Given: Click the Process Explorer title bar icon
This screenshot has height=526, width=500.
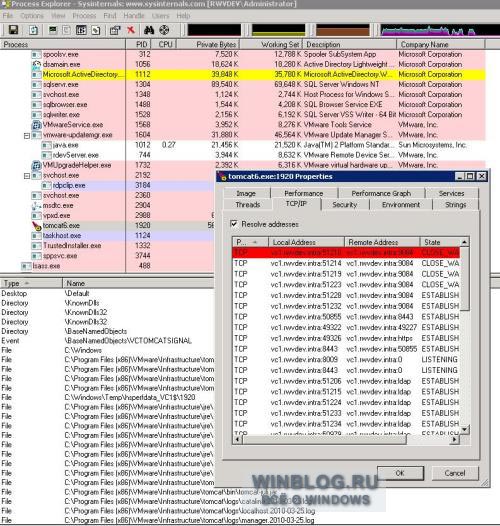Looking at the screenshot, I should (x=5, y=4).
